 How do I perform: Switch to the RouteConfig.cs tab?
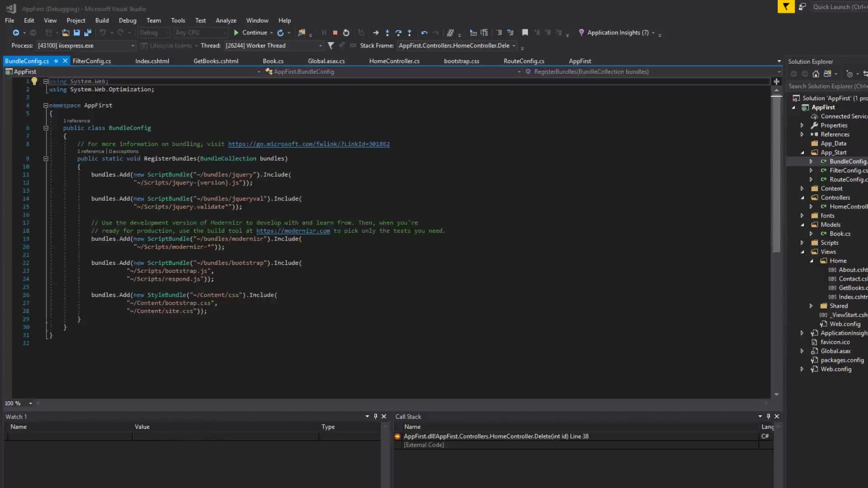click(524, 61)
